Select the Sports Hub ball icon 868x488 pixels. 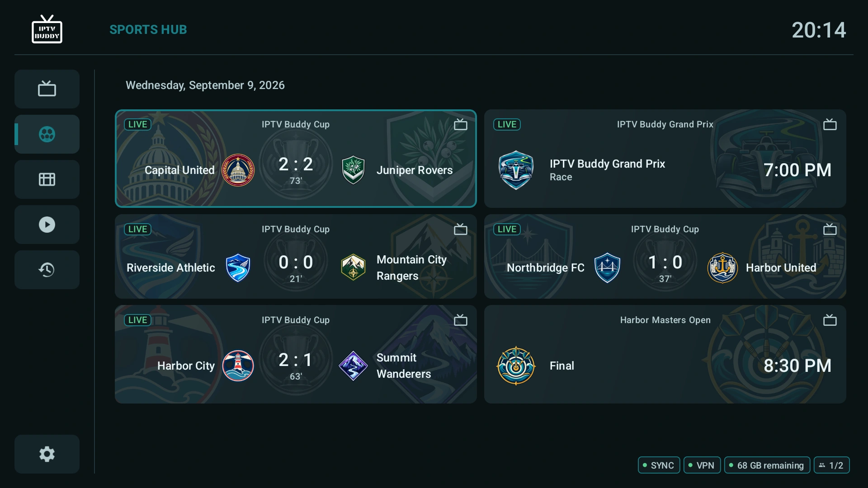[x=47, y=134]
